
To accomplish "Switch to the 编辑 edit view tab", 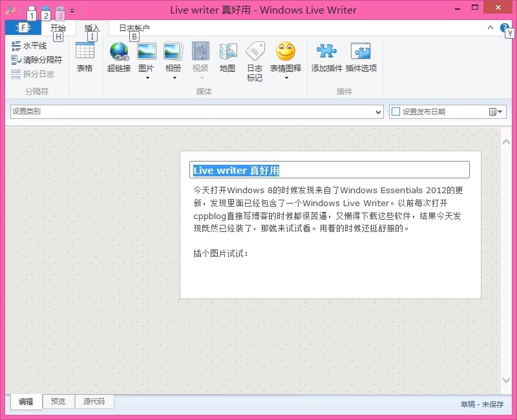I will coord(26,401).
